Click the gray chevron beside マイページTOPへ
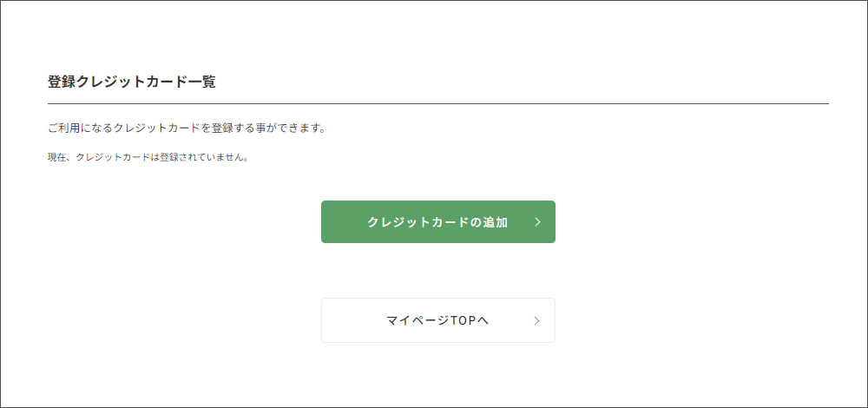 pyautogui.click(x=537, y=321)
